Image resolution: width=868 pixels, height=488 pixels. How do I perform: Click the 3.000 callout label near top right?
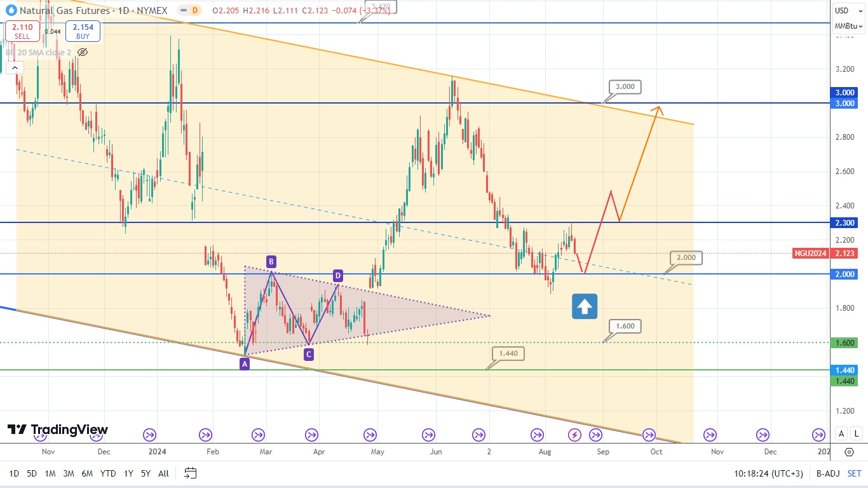624,86
